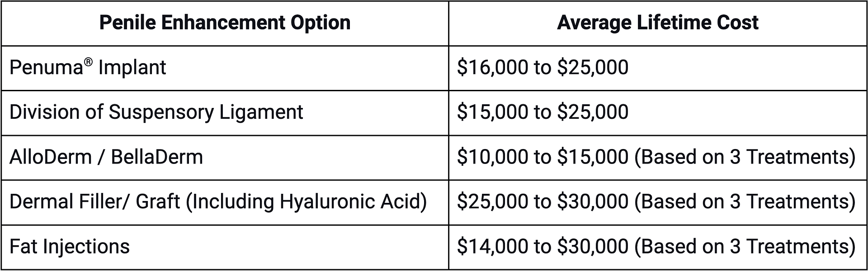The image size is (868, 271).
Task: Click the word 'BellaDerm'
Action: pos(157,157)
